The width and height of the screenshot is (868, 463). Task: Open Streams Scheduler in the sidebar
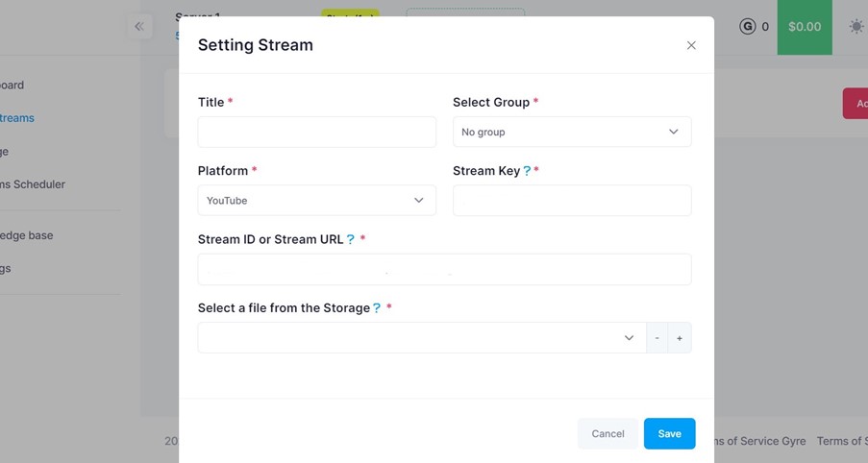(33, 184)
